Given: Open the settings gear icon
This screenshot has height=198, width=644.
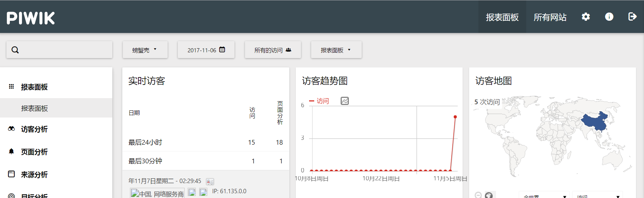Looking at the screenshot, I should (586, 17).
